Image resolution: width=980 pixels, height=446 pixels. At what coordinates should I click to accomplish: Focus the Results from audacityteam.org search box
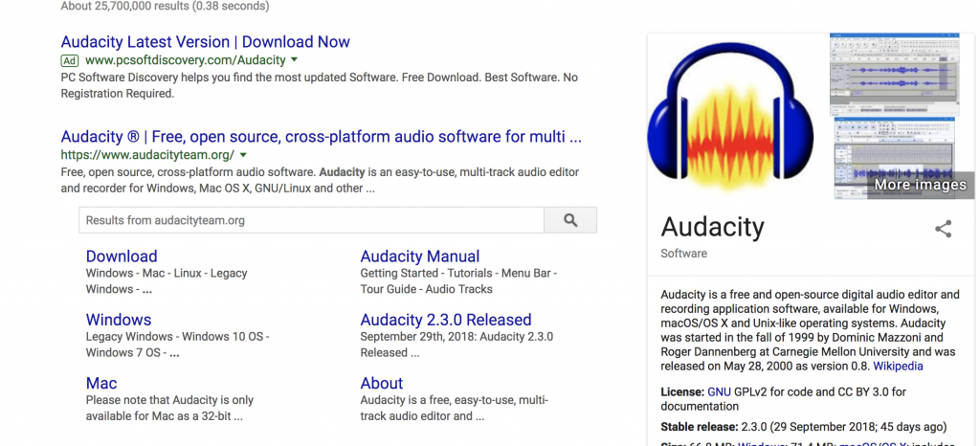(311, 220)
